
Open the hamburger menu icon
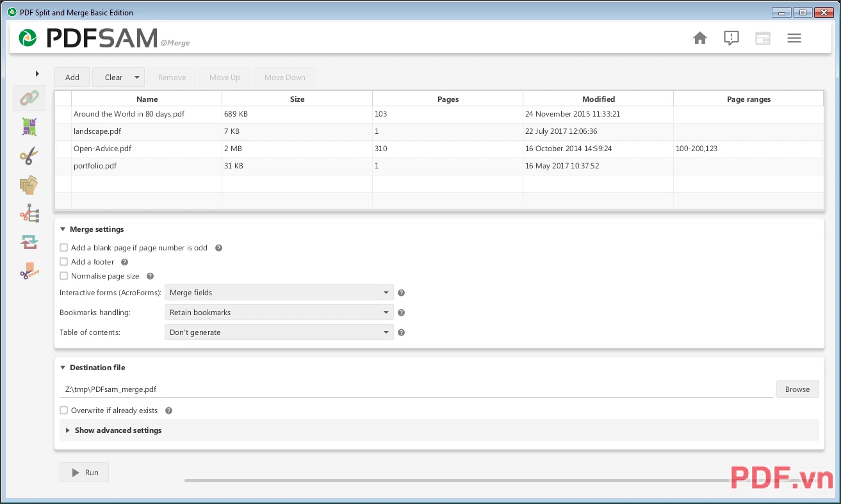[x=794, y=38]
